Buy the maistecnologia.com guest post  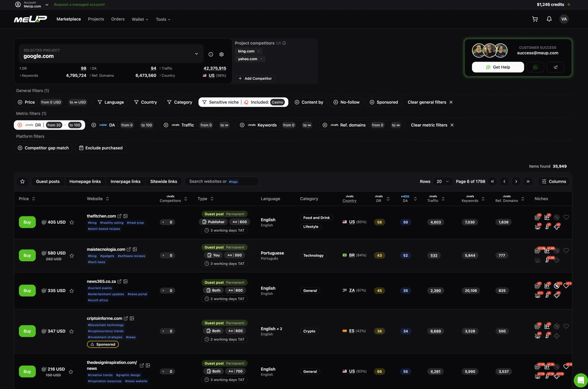point(27,255)
